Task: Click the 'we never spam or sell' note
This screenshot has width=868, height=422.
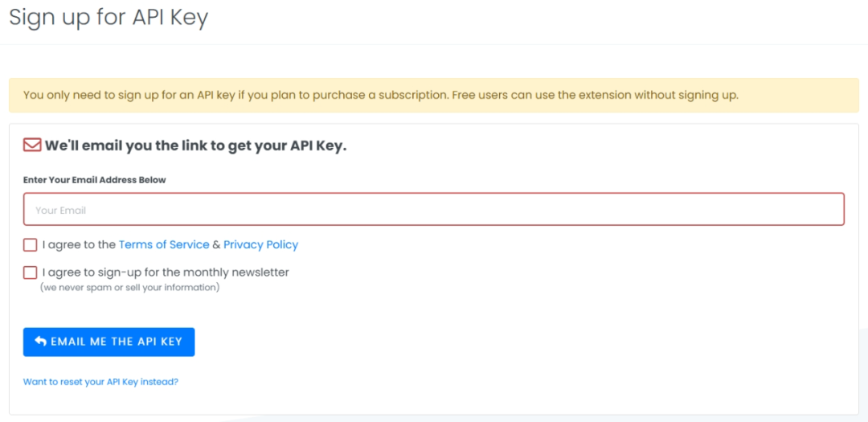Action: click(129, 287)
